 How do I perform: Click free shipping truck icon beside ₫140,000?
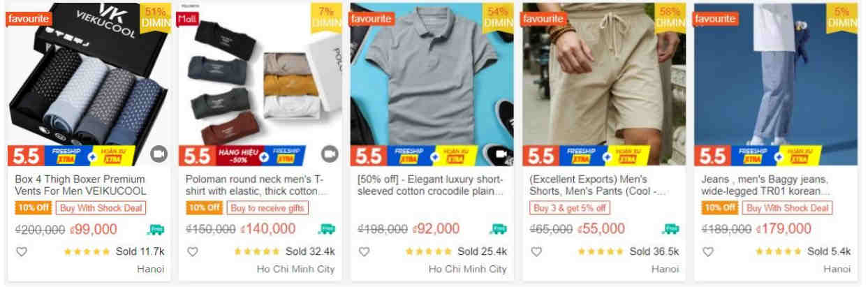coord(326,229)
